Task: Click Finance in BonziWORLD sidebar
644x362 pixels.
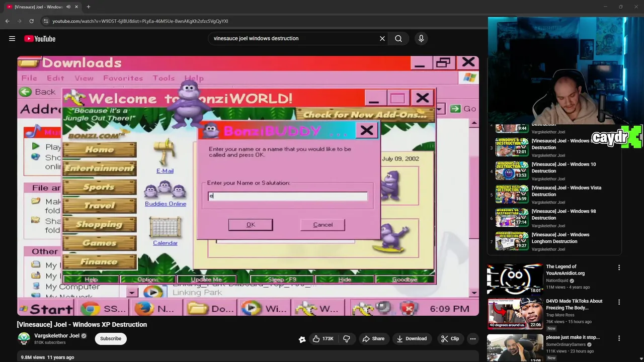Action: [x=99, y=261]
